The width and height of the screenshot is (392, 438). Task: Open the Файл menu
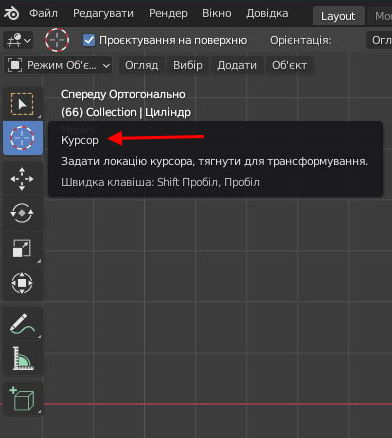43,13
